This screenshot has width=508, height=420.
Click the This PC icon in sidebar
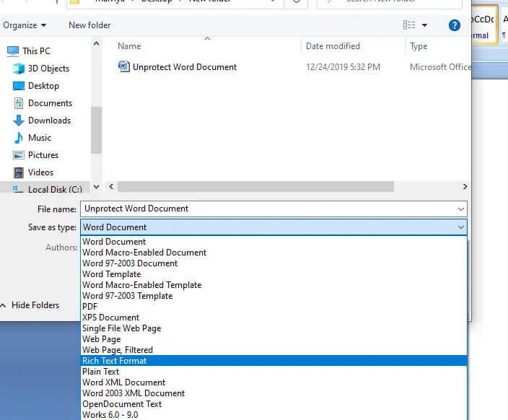click(13, 51)
